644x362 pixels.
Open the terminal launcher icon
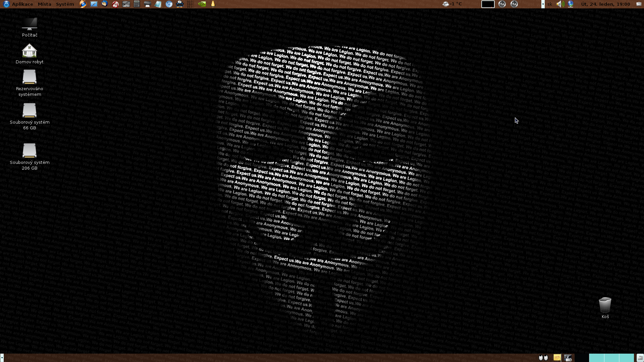(x=126, y=4)
